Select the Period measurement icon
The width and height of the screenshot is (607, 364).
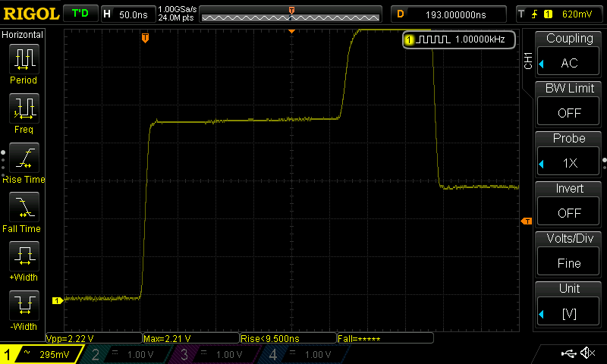24,59
